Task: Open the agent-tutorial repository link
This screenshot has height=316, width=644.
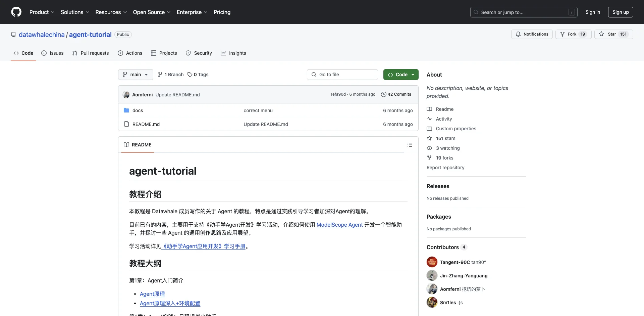Action: [x=90, y=35]
